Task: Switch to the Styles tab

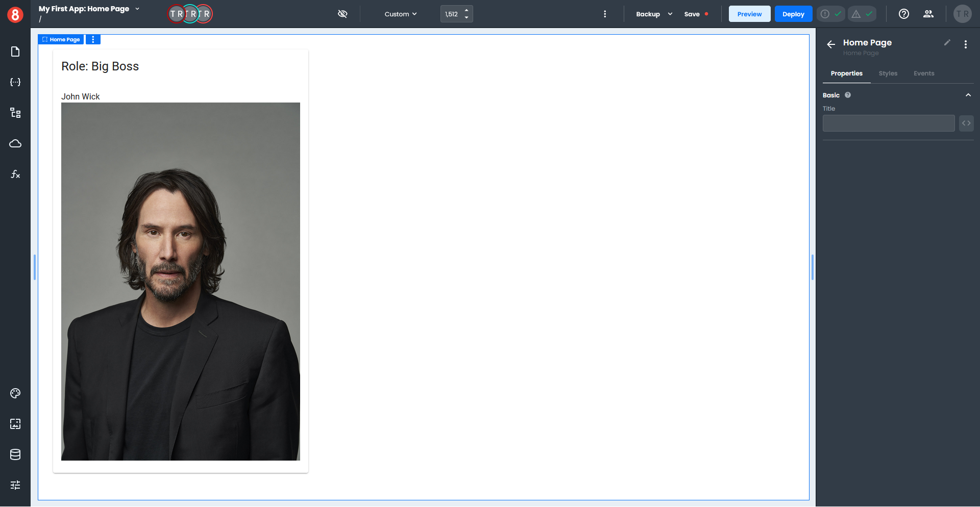Action: pyautogui.click(x=888, y=73)
